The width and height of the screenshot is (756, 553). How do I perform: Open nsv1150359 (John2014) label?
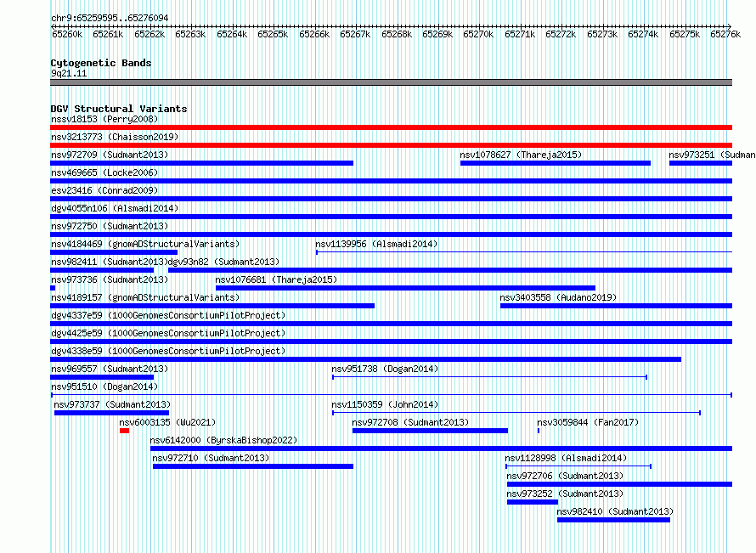(x=386, y=404)
